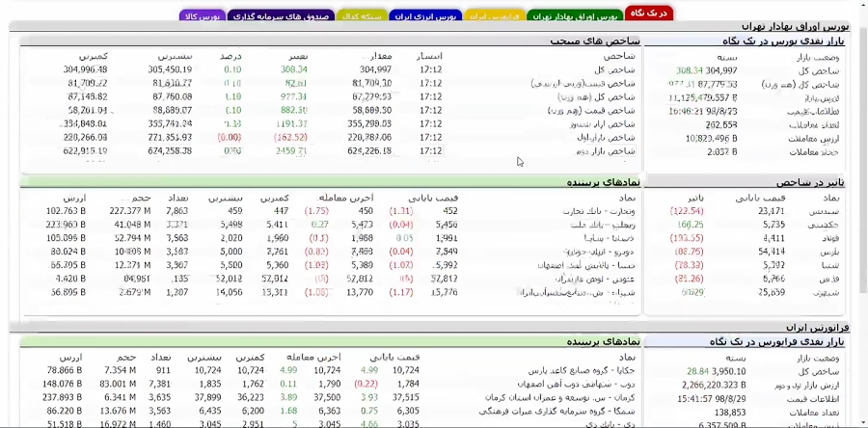Click the 37,515 final price cell
The width and height of the screenshot is (868, 428).
pyautogui.click(x=406, y=397)
